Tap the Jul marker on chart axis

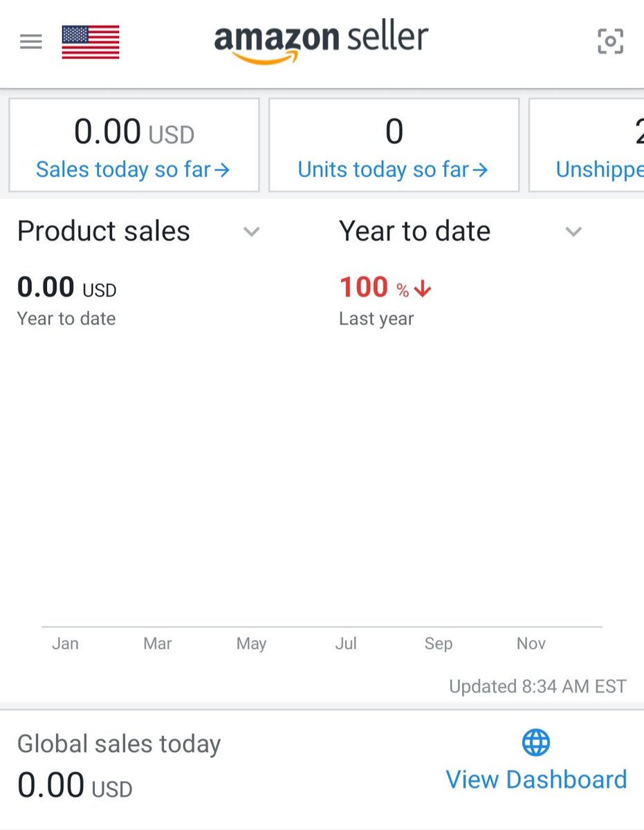(x=346, y=644)
